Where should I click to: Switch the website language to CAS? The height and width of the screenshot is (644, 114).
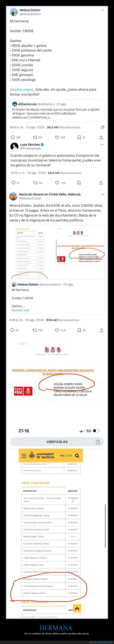[69, 456]
